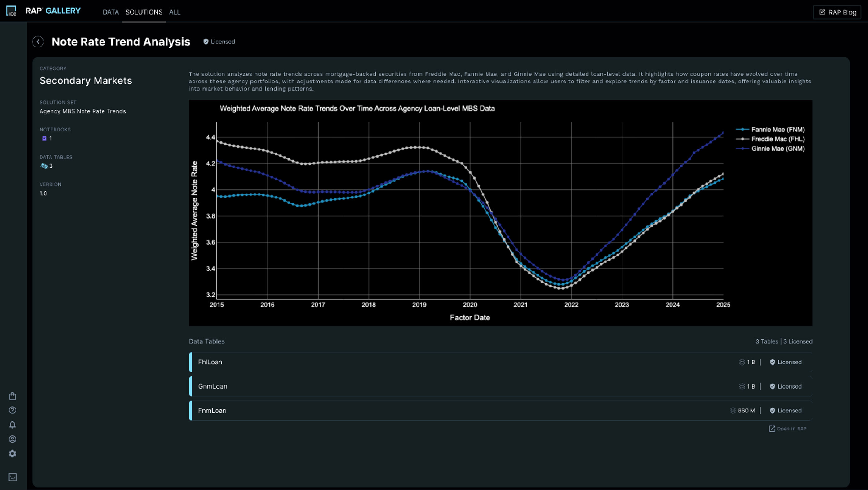Screen dimensions: 868x490
Task: Open the shopping bag panel in the sidebar
Action: (x=12, y=396)
